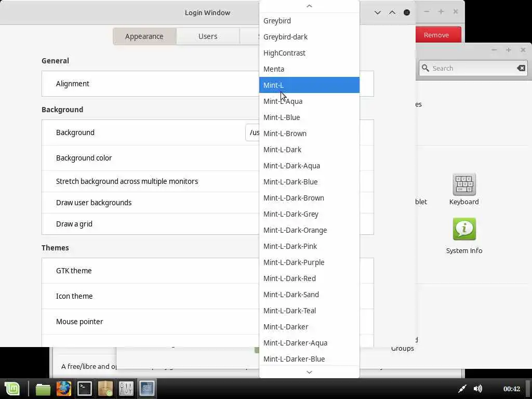The width and height of the screenshot is (532, 399).
Task: Click the Background color row label
Action: (x=84, y=158)
